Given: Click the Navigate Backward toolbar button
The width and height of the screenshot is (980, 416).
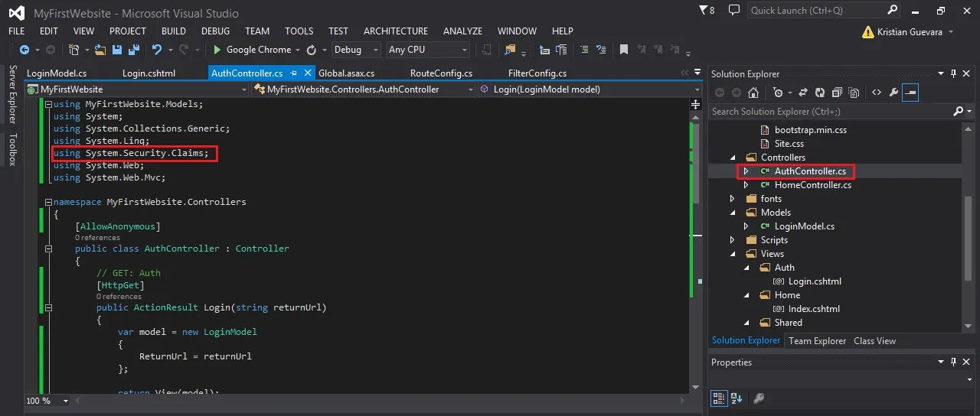Looking at the screenshot, I should 24,50.
